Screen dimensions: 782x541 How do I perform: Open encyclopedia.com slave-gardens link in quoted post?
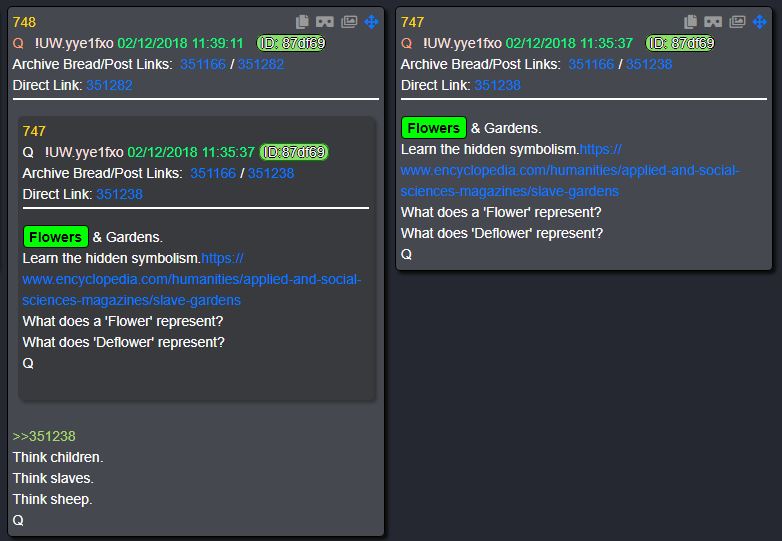point(192,280)
